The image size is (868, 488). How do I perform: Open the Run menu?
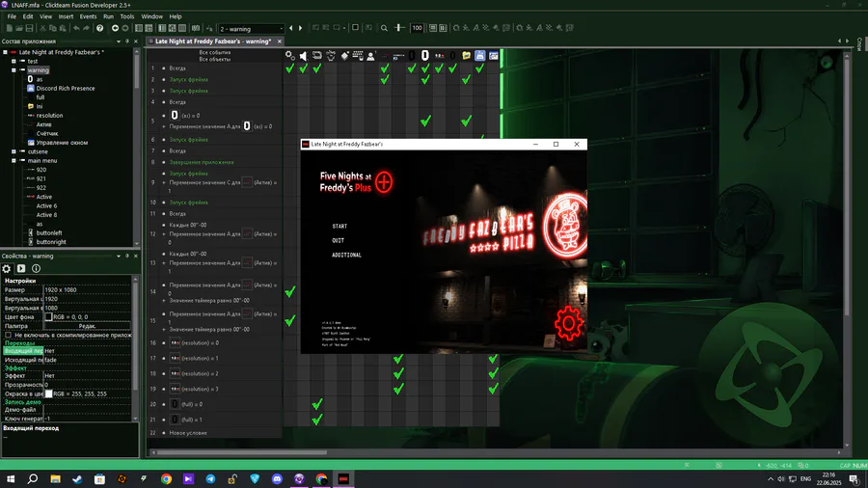[x=108, y=16]
